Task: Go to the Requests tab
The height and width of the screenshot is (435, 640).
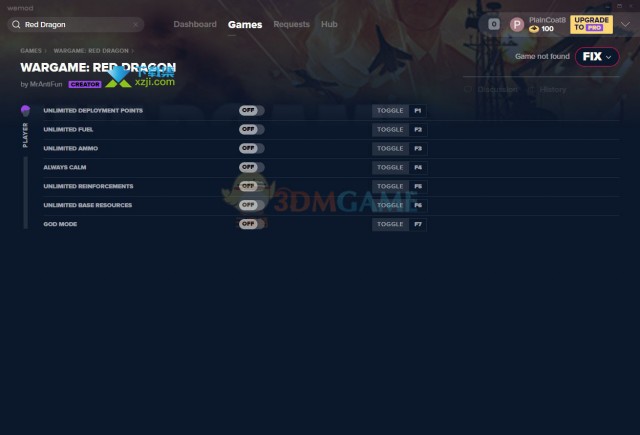Action: [291, 24]
